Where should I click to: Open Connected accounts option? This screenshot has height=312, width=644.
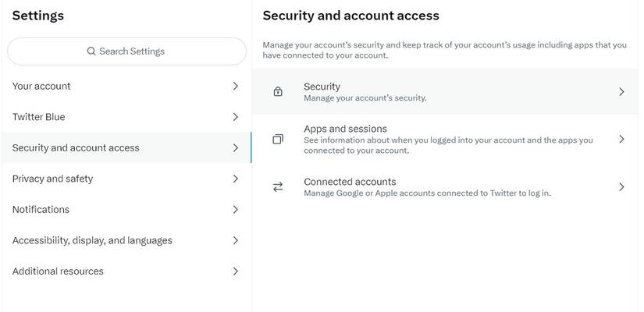coord(445,187)
